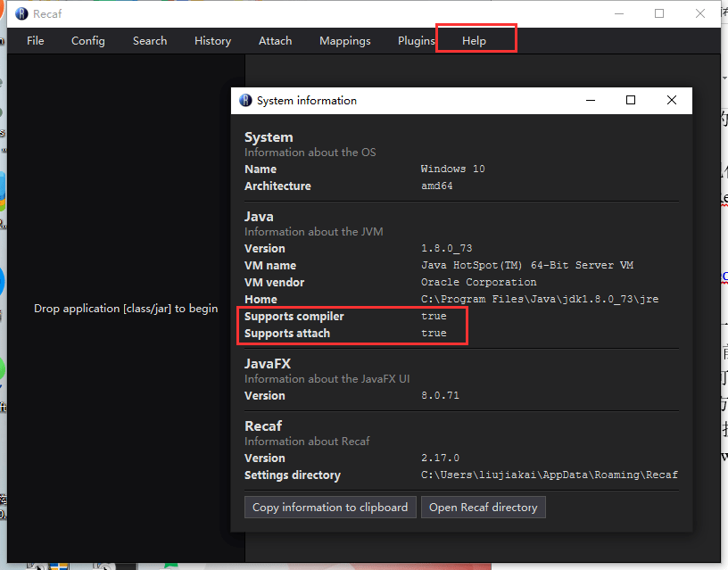Maximize the main Recaf window
The width and height of the screenshot is (728, 570).
[659, 13]
